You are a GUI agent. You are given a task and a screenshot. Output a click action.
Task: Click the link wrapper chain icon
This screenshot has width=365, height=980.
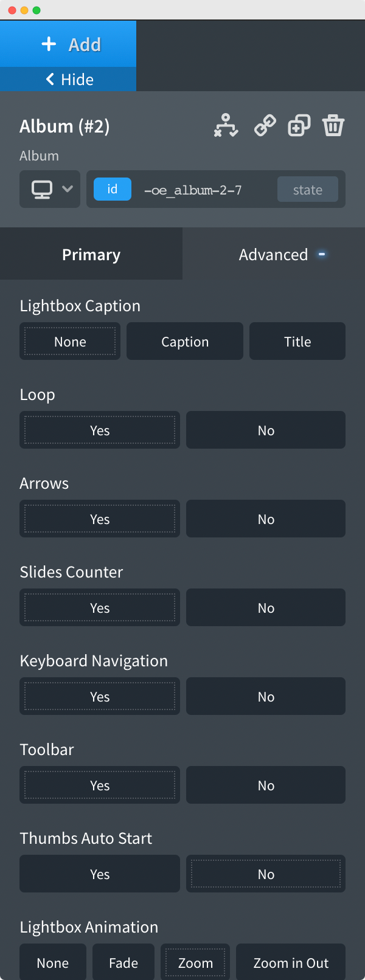pyautogui.click(x=265, y=126)
